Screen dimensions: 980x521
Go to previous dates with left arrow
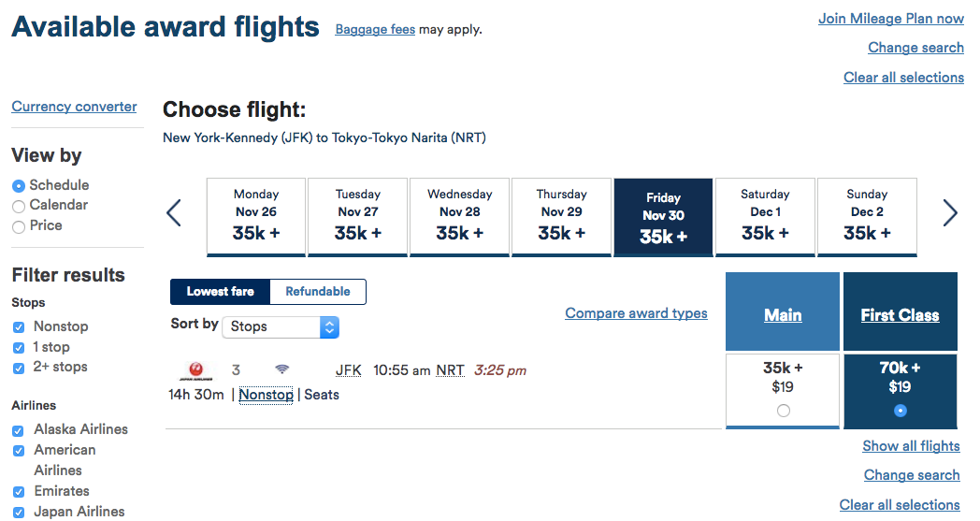point(174,213)
